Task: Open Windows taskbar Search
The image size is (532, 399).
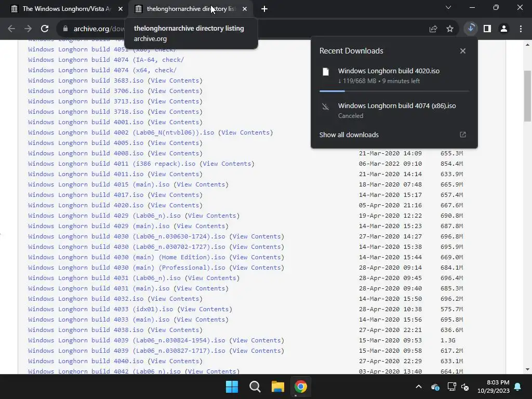Action: tap(255, 387)
